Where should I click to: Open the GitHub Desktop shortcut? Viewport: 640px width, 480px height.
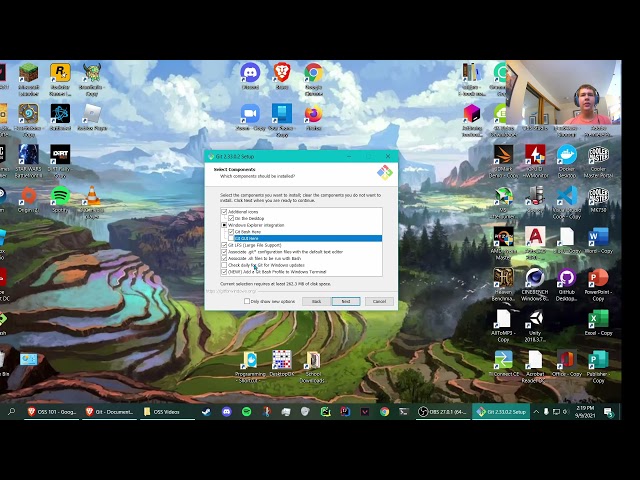point(567,284)
